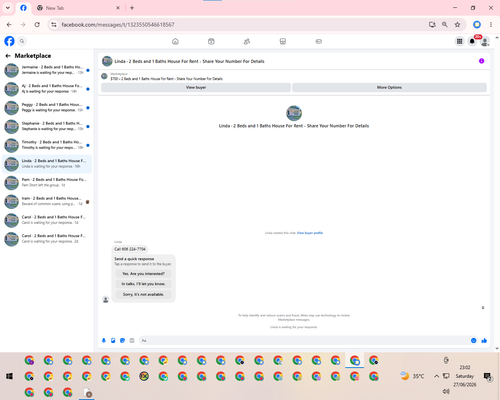The width and height of the screenshot is (500, 400).
Task: Open the notifications bell with red badge
Action: coord(472,41)
